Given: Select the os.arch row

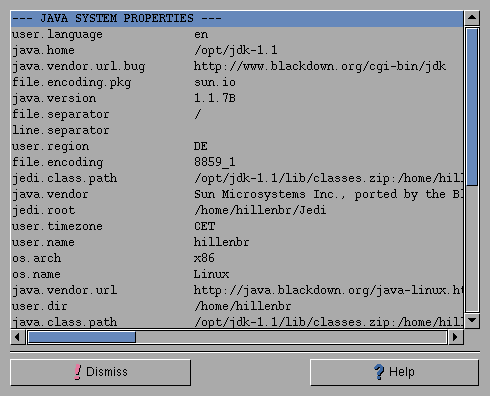Looking at the screenshot, I should tap(237, 258).
